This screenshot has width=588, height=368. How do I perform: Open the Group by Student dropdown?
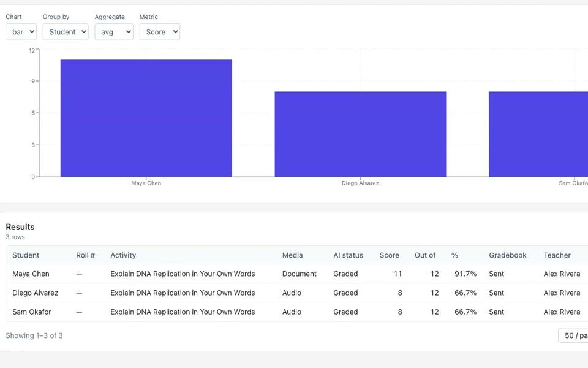66,32
